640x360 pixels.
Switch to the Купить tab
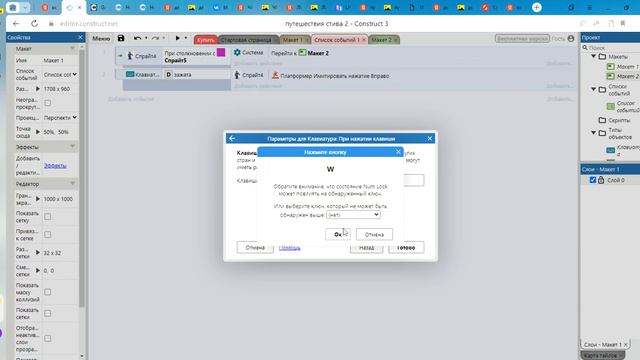pyautogui.click(x=205, y=40)
